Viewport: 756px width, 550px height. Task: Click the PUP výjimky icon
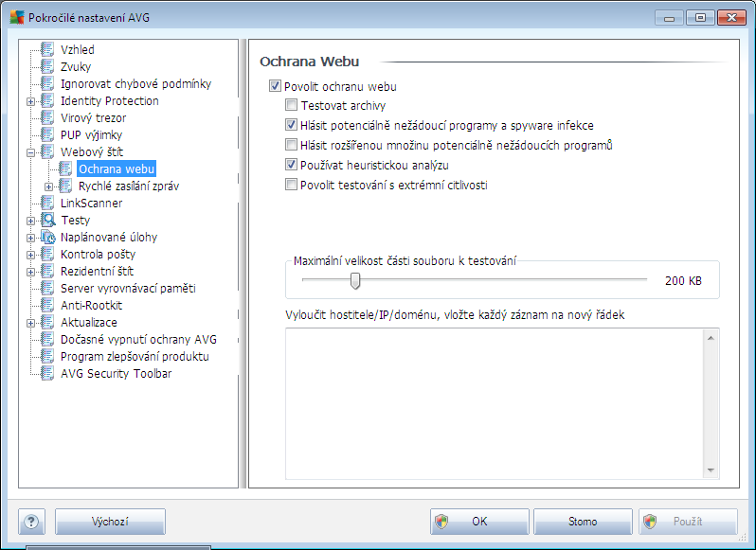pos(47,134)
